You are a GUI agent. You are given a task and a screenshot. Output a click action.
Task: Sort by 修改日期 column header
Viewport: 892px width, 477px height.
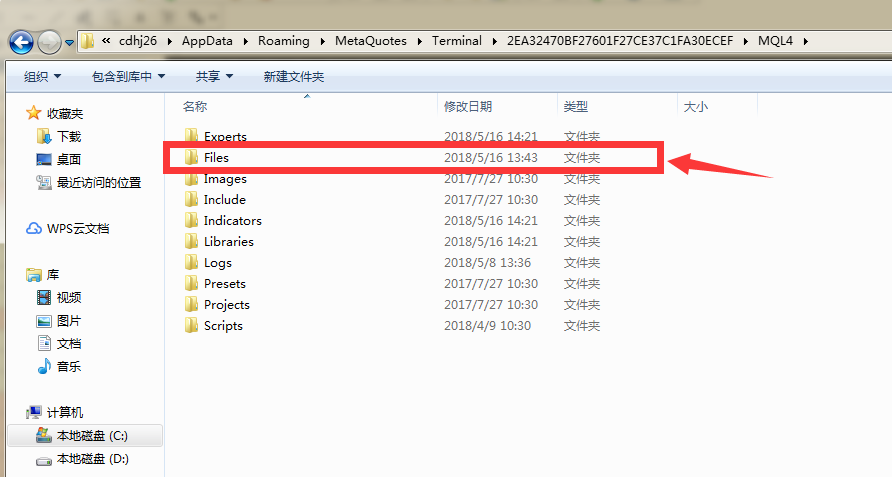point(468,106)
